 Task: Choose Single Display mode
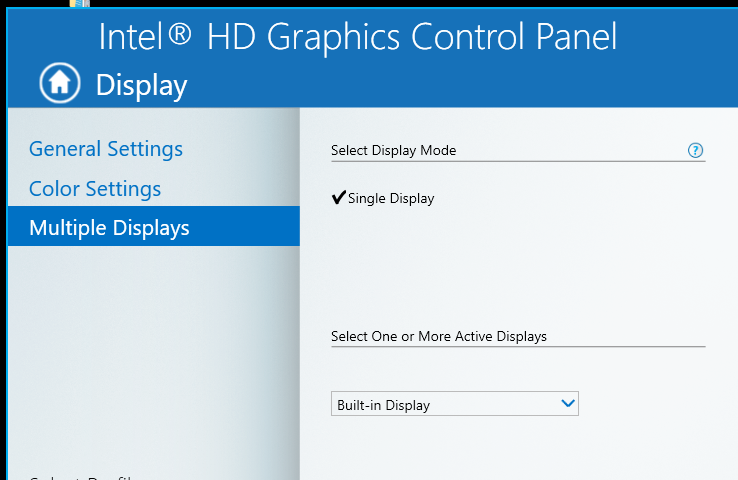pyautogui.click(x=383, y=198)
